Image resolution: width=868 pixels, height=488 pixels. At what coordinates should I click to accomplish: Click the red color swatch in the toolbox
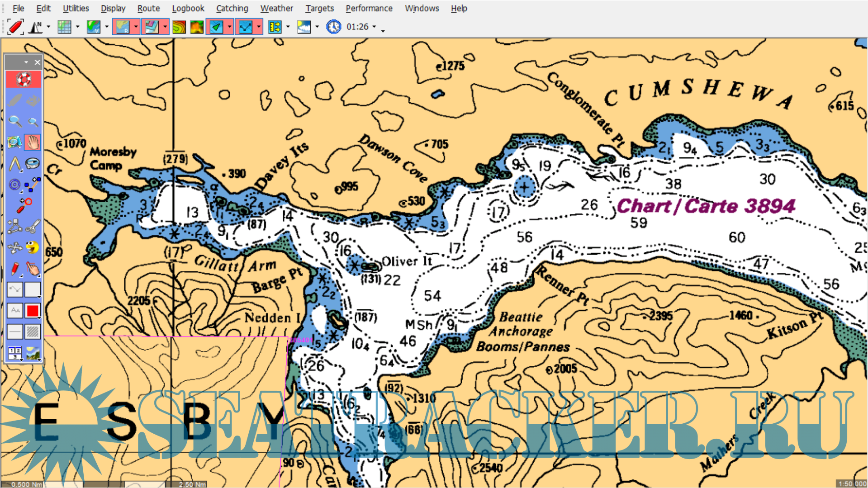33,310
